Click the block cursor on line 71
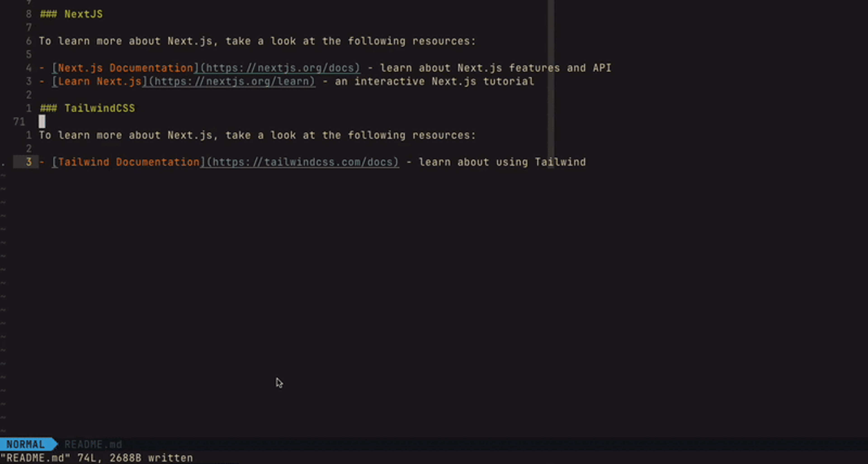Screen dimensions: 868x464 pyautogui.click(x=42, y=122)
